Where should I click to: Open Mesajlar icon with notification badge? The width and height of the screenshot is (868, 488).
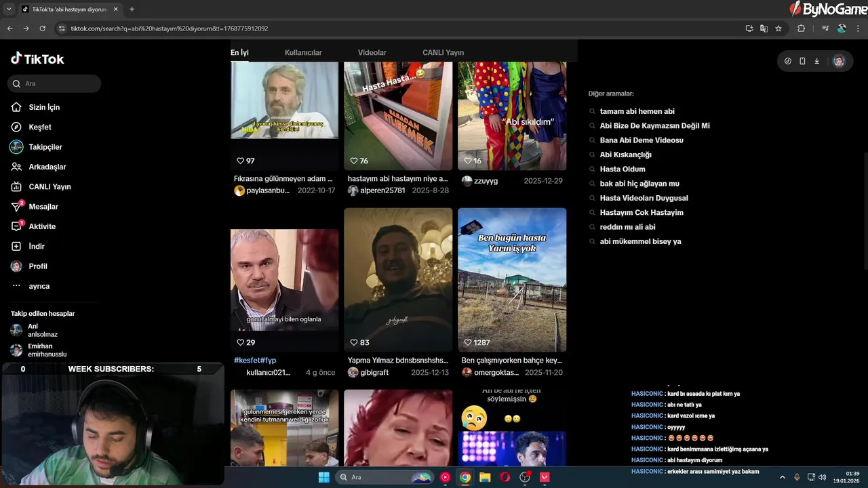tap(17, 206)
